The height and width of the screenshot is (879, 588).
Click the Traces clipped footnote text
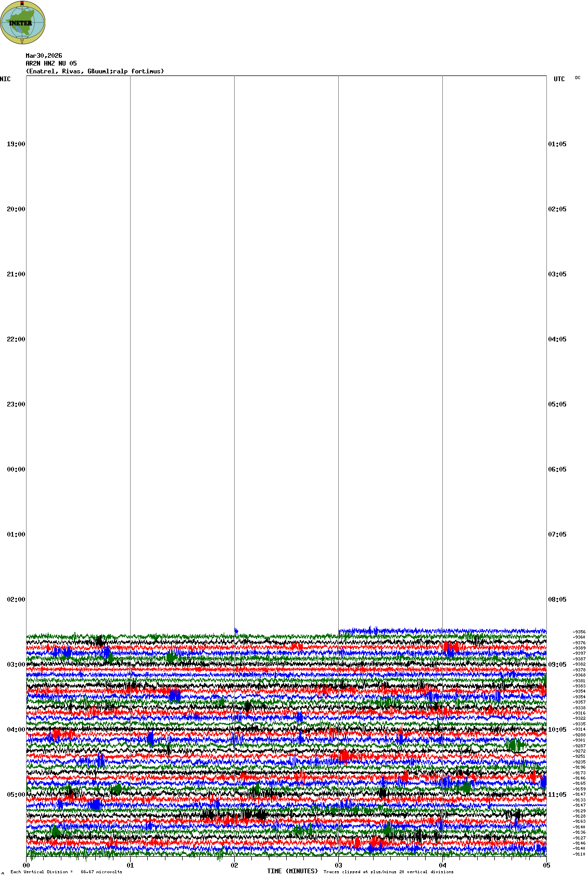click(x=388, y=872)
